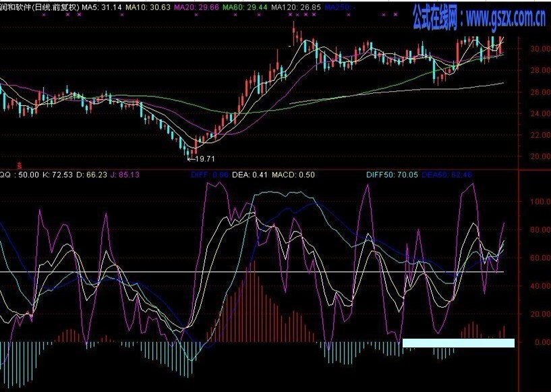This screenshot has width=551, height=392.
Task: Click the red $ marker below the chart
Action: [x=20, y=165]
